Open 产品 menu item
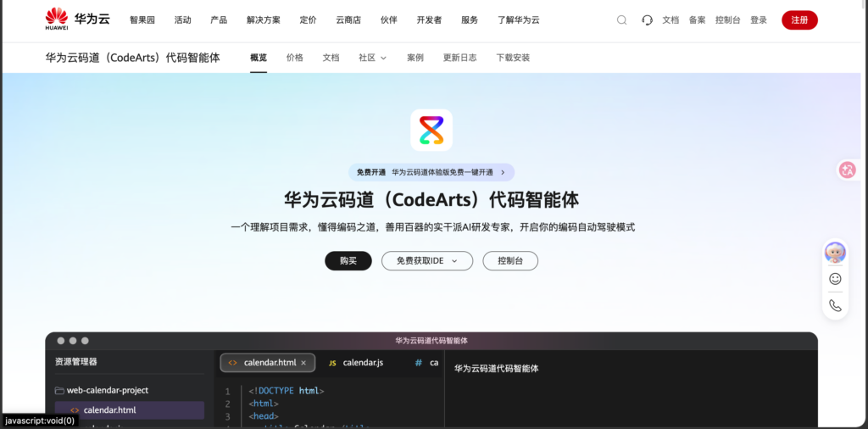This screenshot has height=429, width=868. pos(219,20)
